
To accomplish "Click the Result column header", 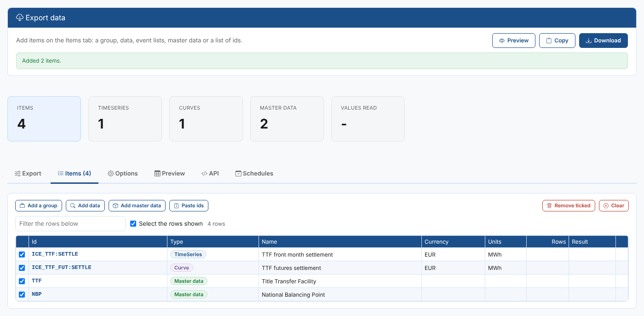I will click(x=592, y=242).
